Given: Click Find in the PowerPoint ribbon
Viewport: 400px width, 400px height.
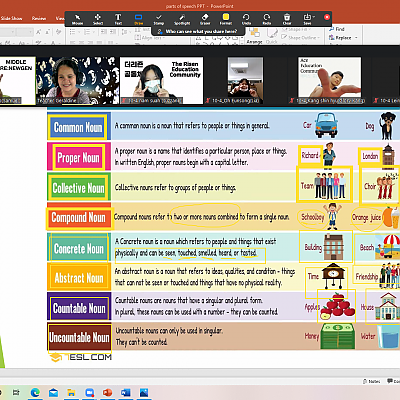Looking at the screenshot, I should click(337, 29).
